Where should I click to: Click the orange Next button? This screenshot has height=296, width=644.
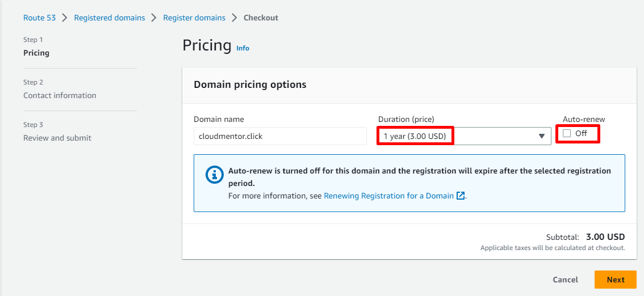pyautogui.click(x=615, y=280)
